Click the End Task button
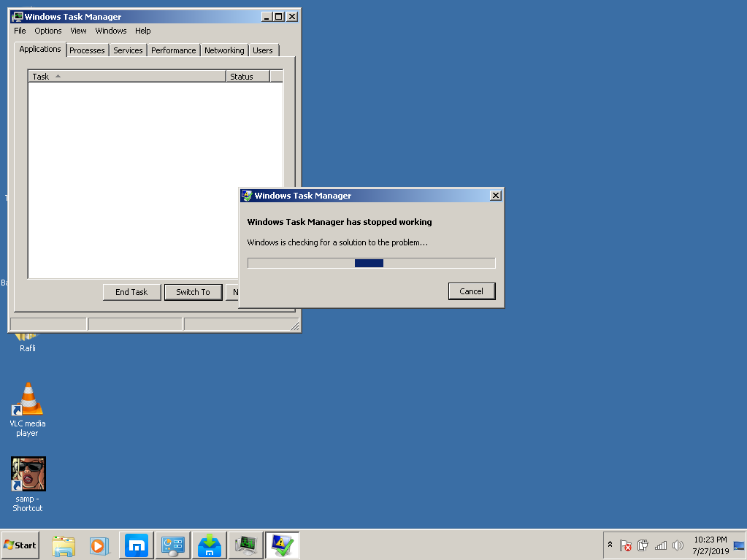The width and height of the screenshot is (747, 560). pyautogui.click(x=132, y=292)
